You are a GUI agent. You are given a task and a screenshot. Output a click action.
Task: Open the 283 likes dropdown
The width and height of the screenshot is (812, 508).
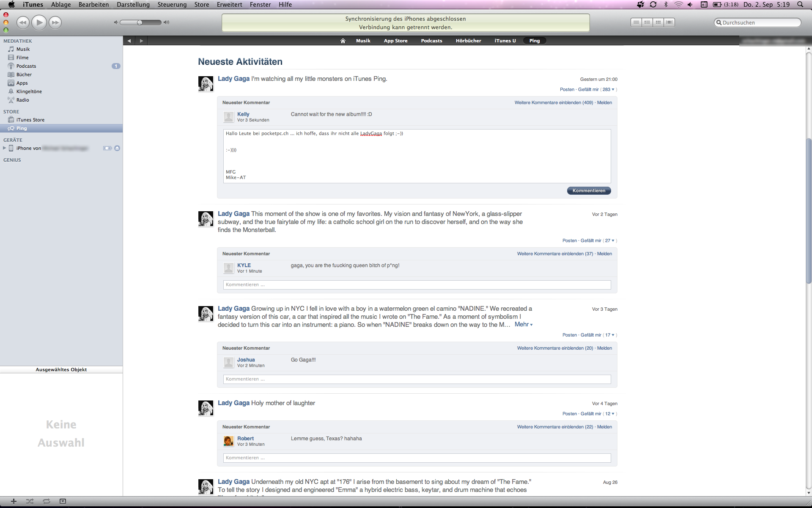tap(608, 89)
